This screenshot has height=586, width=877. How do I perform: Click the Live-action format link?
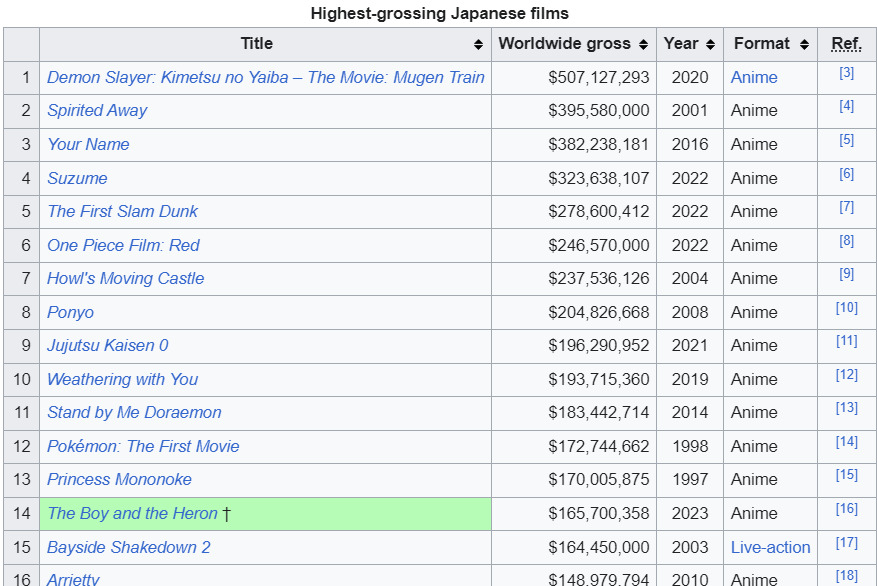770,547
